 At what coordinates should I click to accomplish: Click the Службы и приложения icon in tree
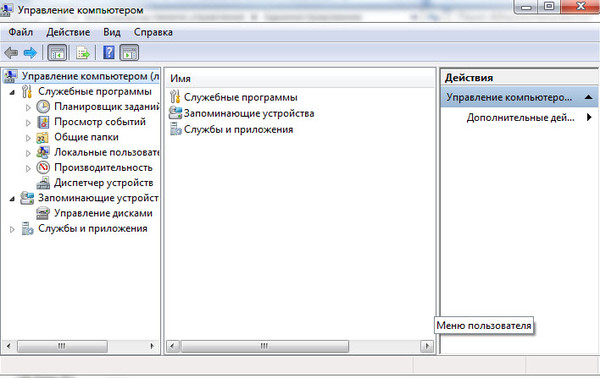(x=27, y=229)
